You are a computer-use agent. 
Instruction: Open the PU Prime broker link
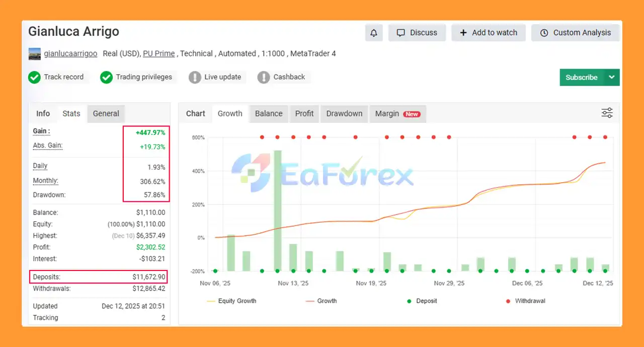159,53
